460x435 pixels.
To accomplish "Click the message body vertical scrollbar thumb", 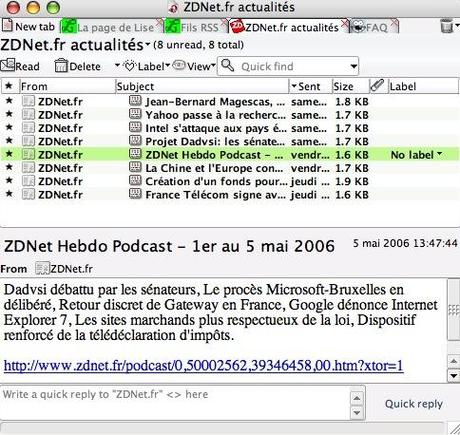I will pyautogui.click(x=453, y=310).
